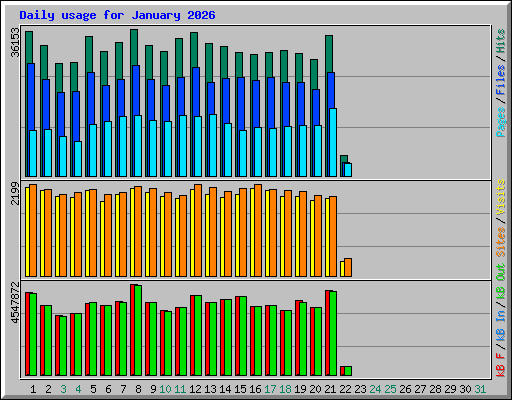Select weekend day 4 label
This screenshot has height=400, width=512.
pyautogui.click(x=78, y=389)
